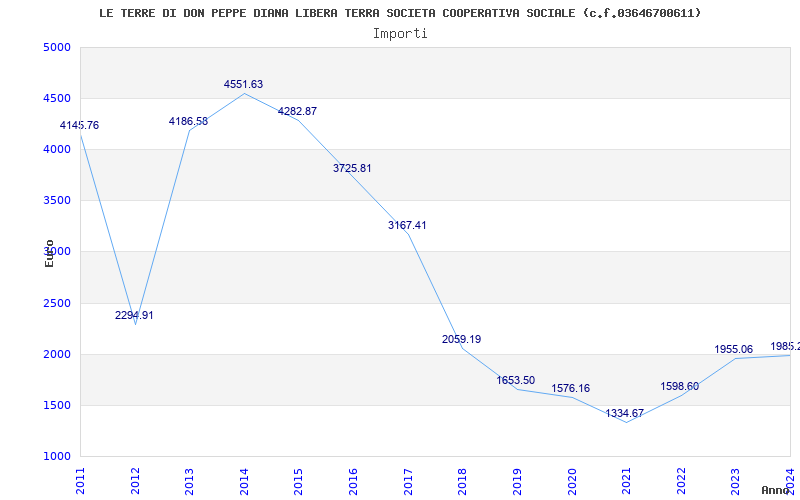This screenshot has height=500, width=800.
Task: Click the 2017 x-axis year label
Action: pos(408,481)
